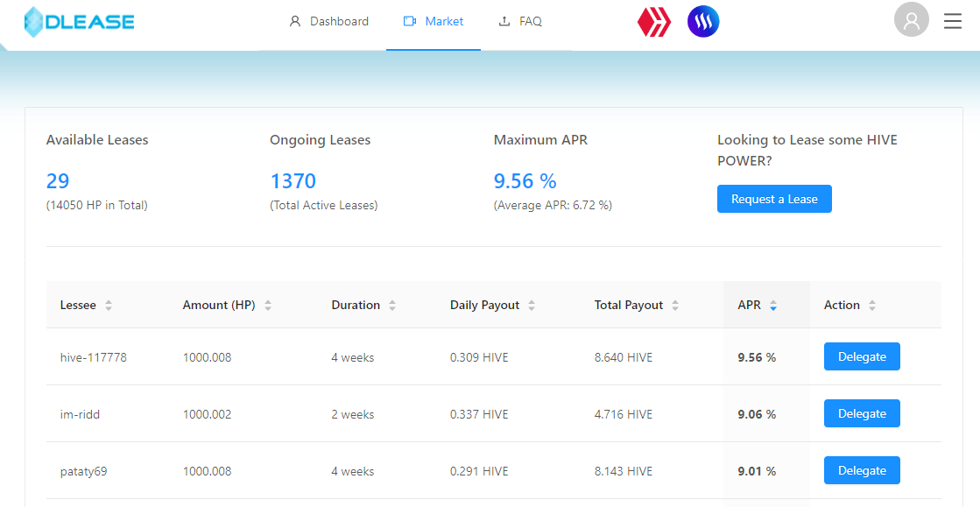The width and height of the screenshot is (980, 507).
Task: Click the 9.01 % APR cell
Action: click(x=757, y=471)
